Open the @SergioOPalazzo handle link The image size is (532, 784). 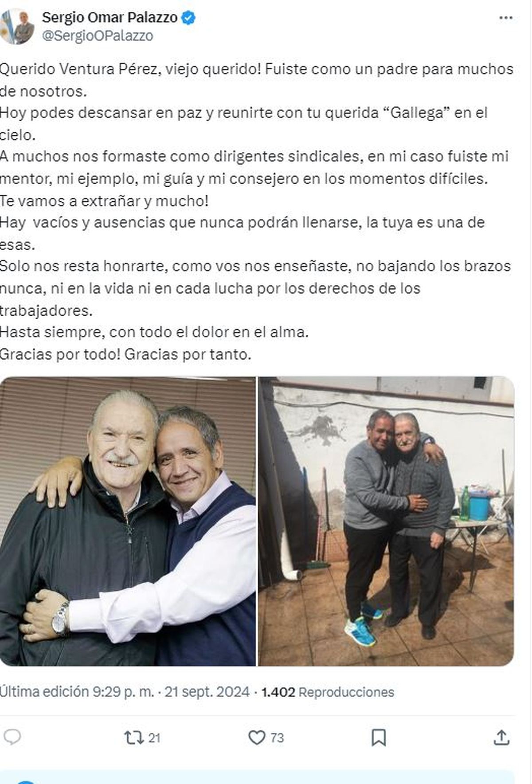(98, 36)
